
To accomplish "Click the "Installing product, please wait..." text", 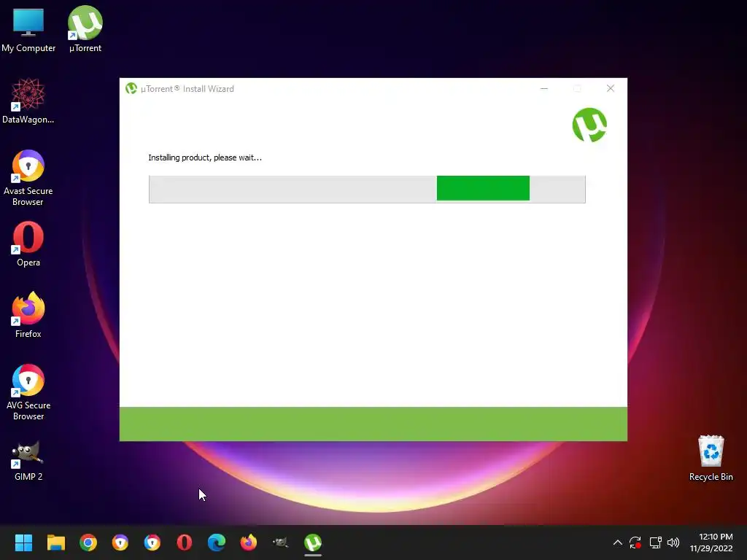I will pos(205,157).
